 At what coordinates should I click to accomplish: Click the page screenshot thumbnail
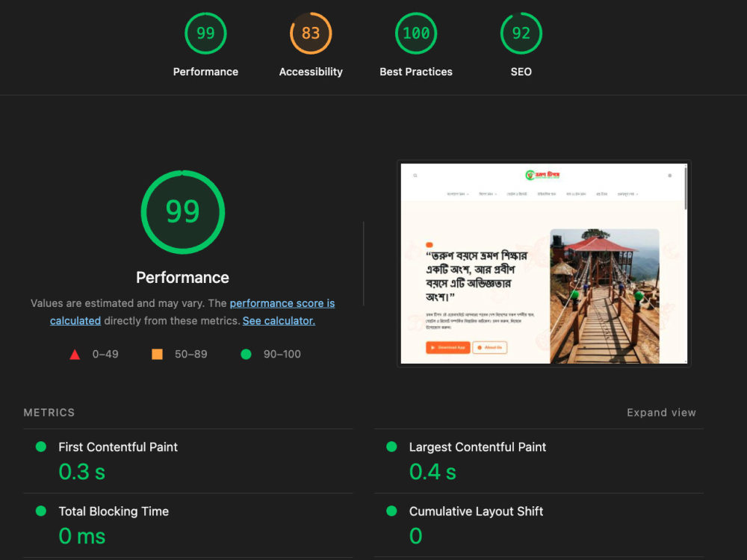(x=544, y=264)
